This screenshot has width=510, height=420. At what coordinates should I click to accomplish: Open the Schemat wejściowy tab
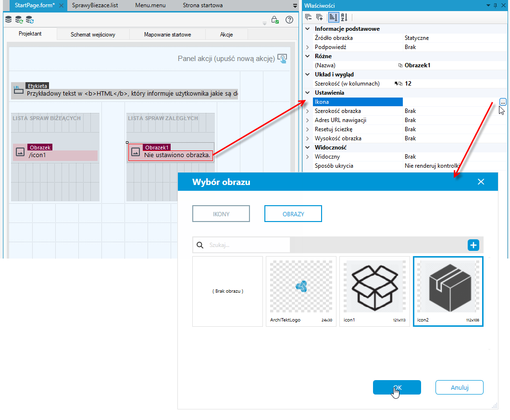pos(93,35)
